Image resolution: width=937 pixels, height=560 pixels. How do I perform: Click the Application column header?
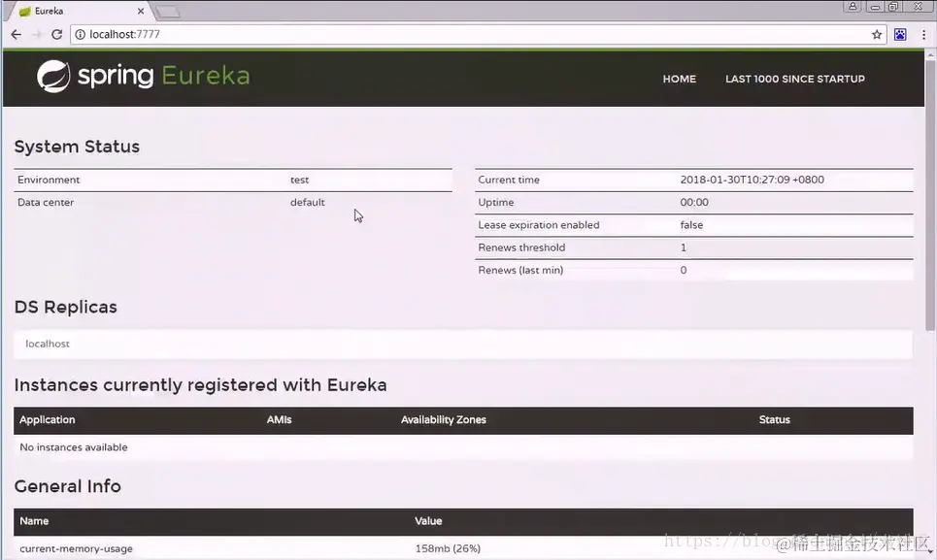tap(48, 419)
